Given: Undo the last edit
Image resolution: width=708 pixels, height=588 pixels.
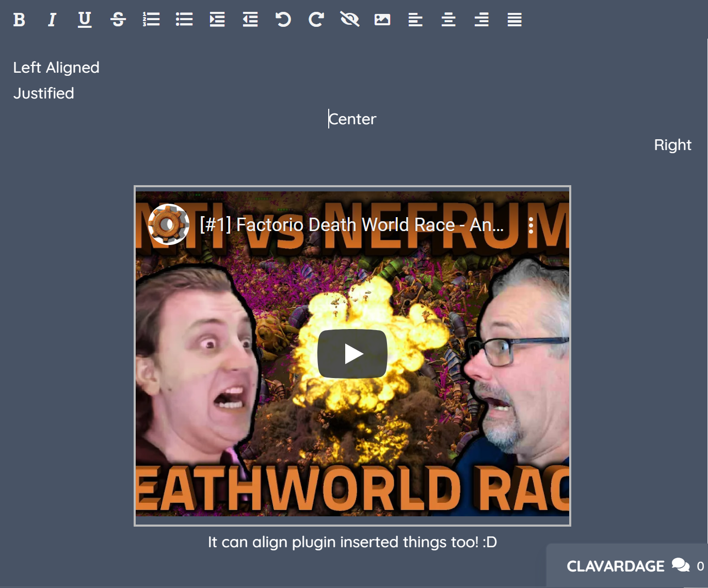Looking at the screenshot, I should (283, 20).
